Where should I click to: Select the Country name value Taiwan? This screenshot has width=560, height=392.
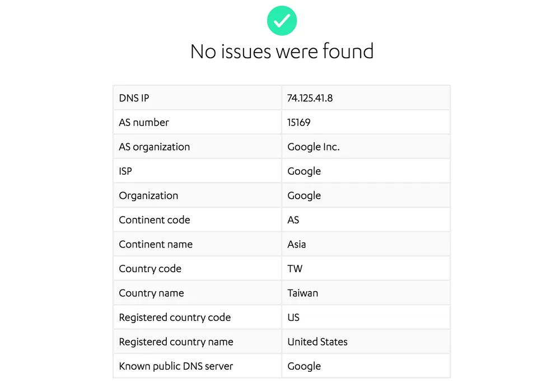click(303, 293)
